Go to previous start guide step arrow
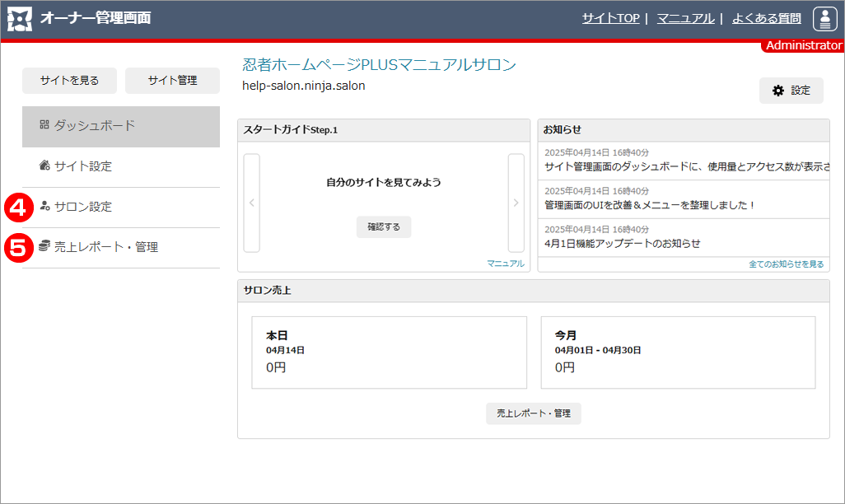Viewport: 845px width, 504px height. coord(252,203)
